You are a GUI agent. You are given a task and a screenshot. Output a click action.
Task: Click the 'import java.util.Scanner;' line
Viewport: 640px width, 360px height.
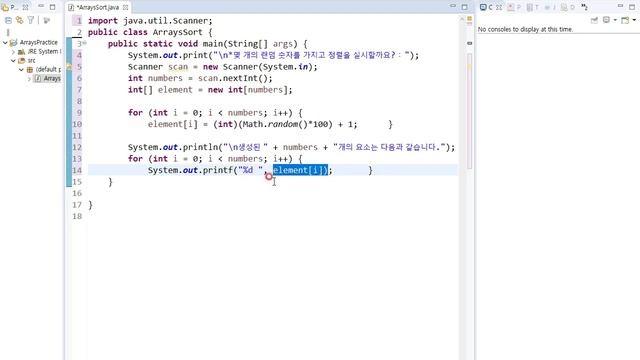pyautogui.click(x=150, y=21)
